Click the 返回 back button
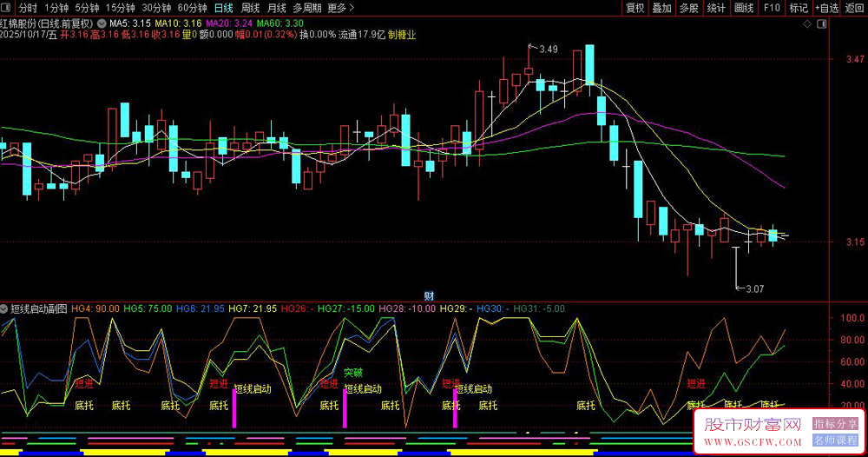This screenshot has height=457, width=868. click(854, 8)
